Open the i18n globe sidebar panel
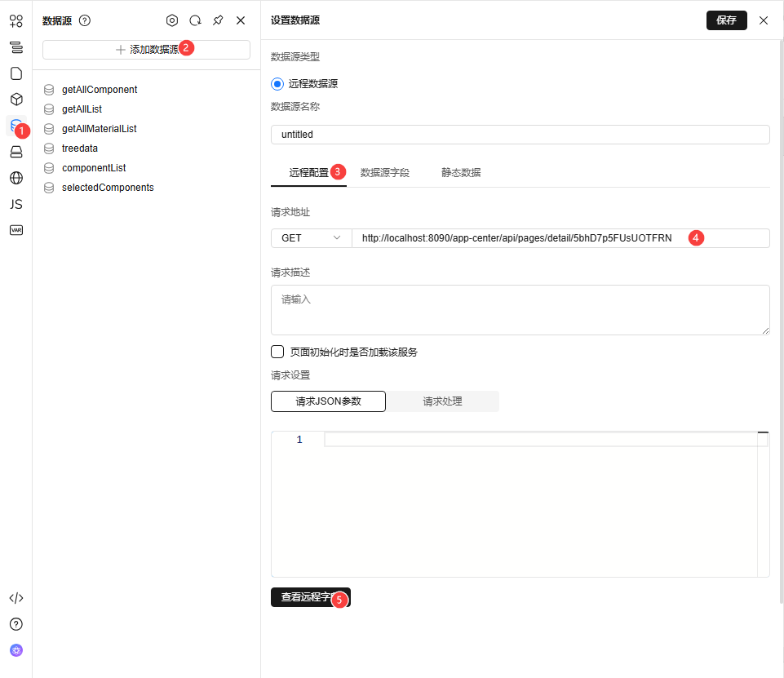Screen dimensions: 784x678 [x=16, y=178]
